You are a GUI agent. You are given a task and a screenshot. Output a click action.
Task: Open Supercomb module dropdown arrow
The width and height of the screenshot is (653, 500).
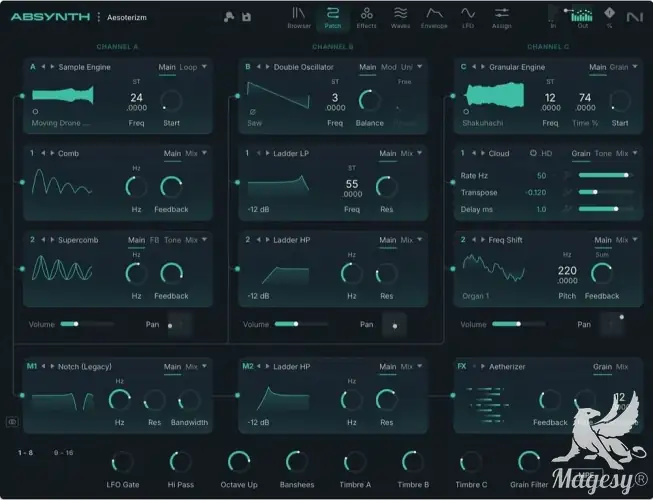pos(204,239)
